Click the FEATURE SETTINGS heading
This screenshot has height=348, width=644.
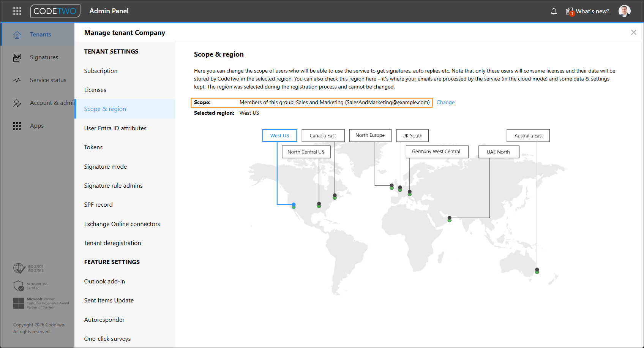click(x=112, y=262)
